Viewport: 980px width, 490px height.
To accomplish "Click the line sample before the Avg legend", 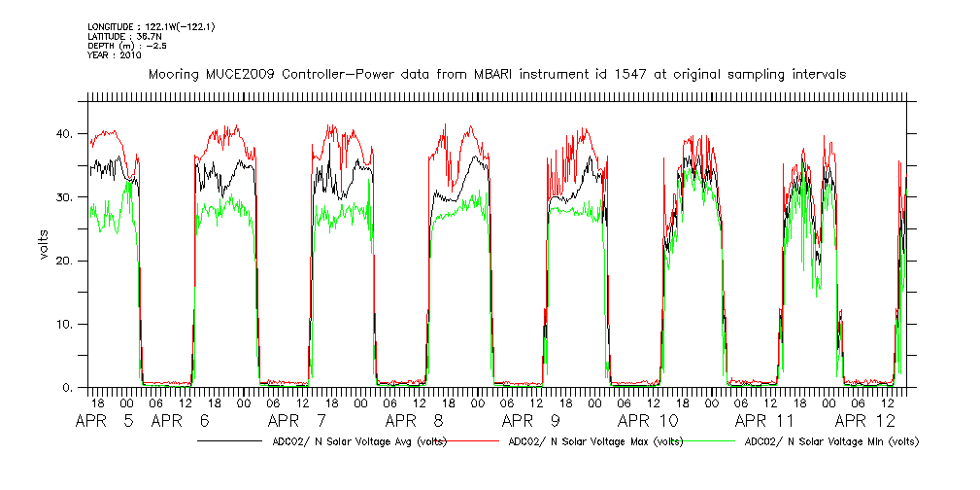I will pos(229,441).
